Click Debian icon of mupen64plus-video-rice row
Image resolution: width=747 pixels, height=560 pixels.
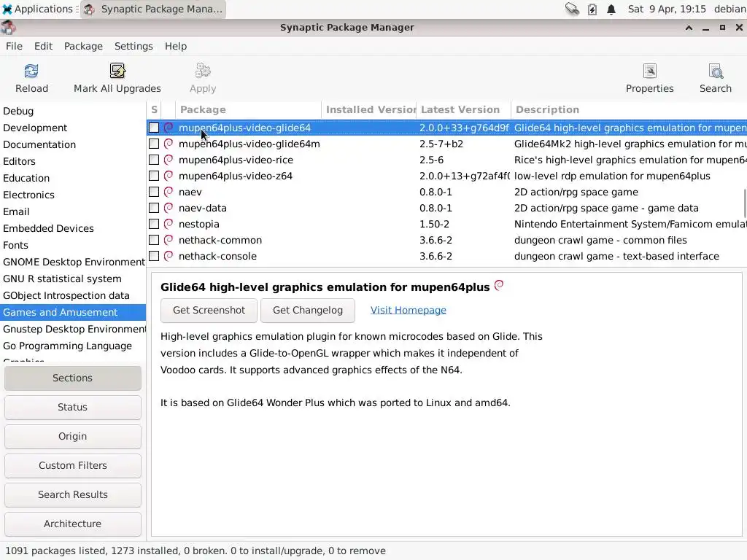pos(169,160)
